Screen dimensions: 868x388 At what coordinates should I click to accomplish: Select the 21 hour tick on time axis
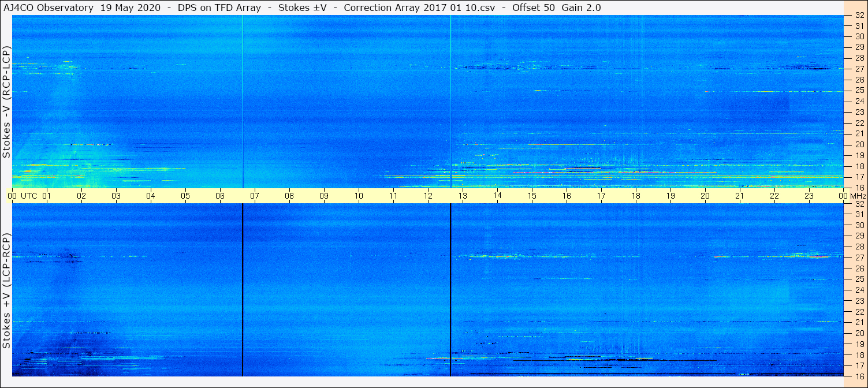tap(740, 196)
